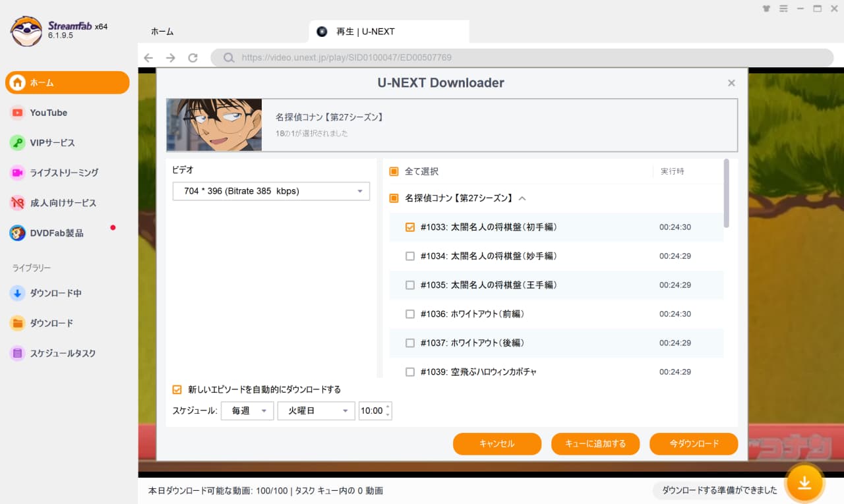This screenshot has height=504, width=844.
Task: Click the ダウンロードする準備ができました status button
Action: [719, 490]
